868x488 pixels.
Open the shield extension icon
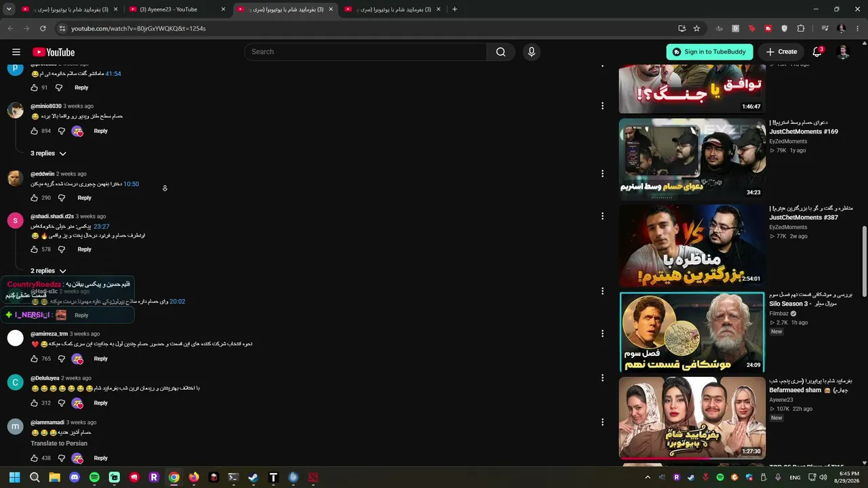pyautogui.click(x=785, y=28)
